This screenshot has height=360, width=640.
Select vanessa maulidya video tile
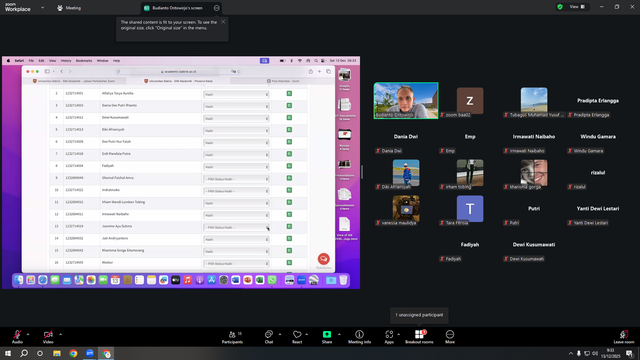pos(406,209)
